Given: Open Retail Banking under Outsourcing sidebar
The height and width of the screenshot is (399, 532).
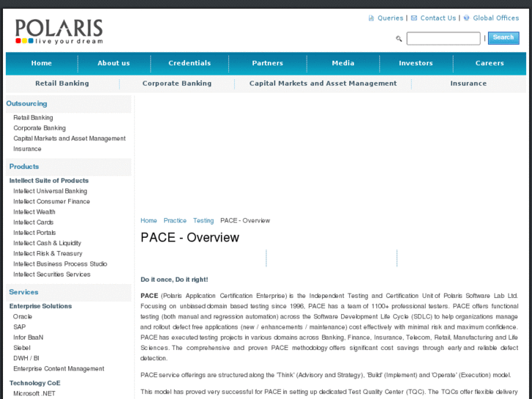Looking at the screenshot, I should point(33,118).
